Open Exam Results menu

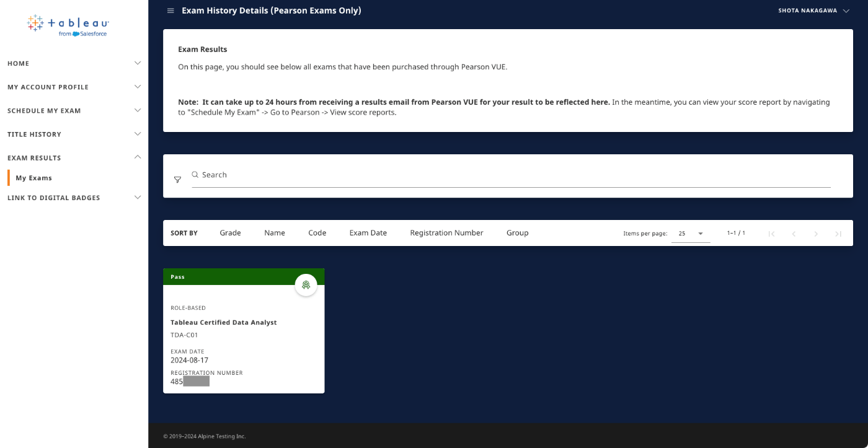coord(74,157)
